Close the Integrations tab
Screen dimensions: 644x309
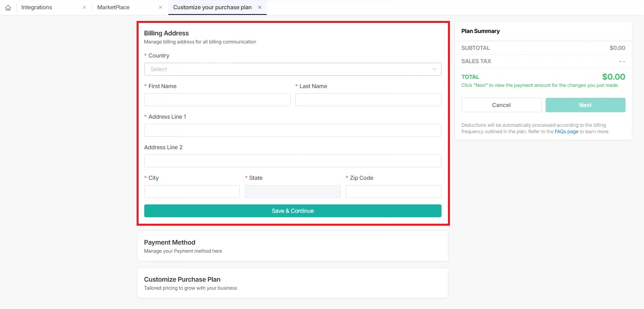(84, 7)
